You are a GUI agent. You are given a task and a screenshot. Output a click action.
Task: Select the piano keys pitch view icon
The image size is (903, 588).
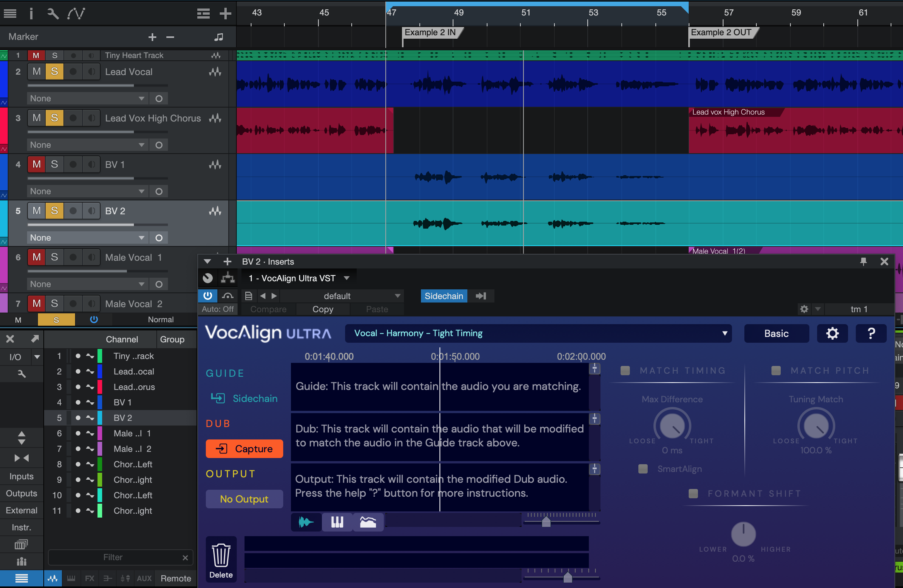click(x=337, y=522)
